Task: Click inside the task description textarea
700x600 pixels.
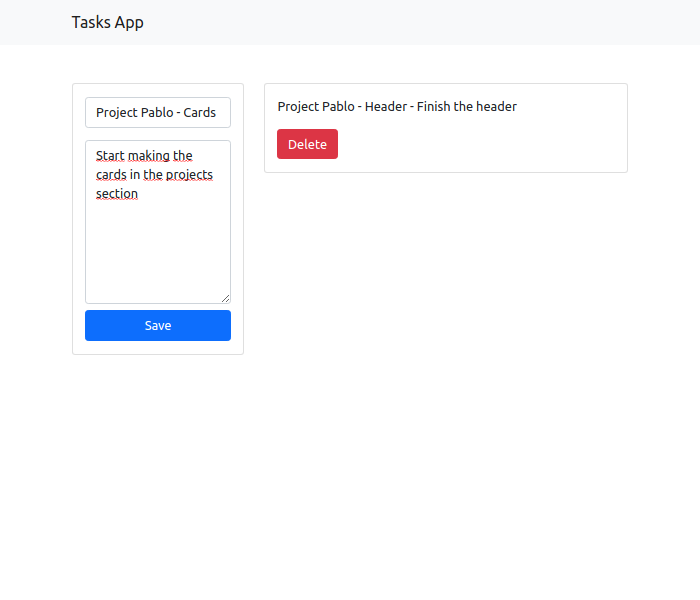Action: 158,222
